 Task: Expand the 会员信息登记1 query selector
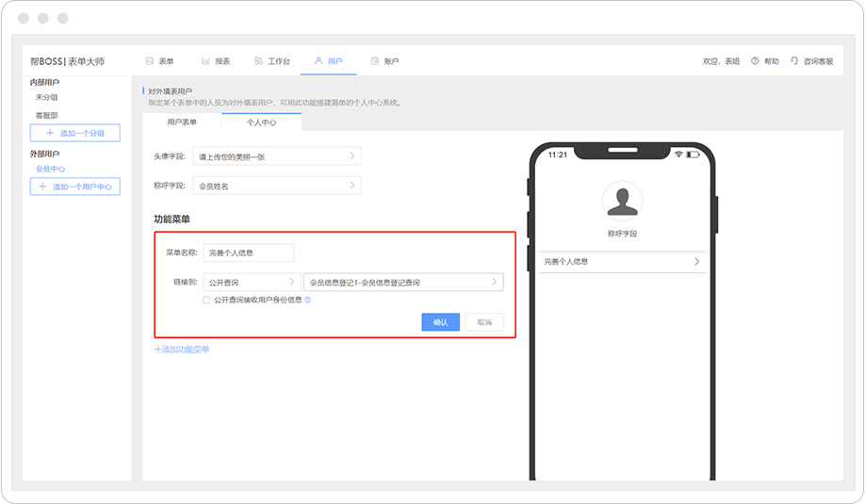click(x=403, y=282)
